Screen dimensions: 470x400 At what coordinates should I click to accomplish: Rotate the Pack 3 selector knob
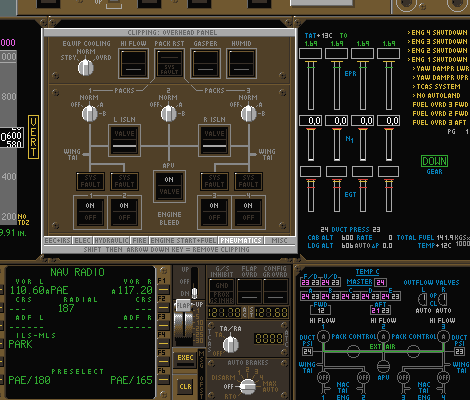click(249, 113)
